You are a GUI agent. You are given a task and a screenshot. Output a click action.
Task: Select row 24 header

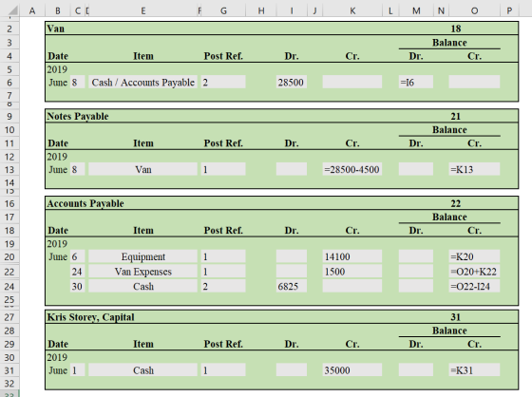pyautogui.click(x=9, y=287)
